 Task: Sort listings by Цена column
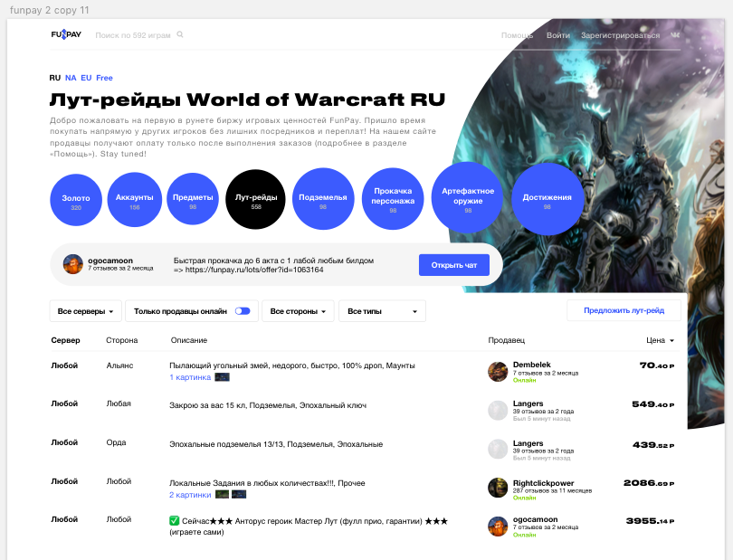[x=660, y=340]
